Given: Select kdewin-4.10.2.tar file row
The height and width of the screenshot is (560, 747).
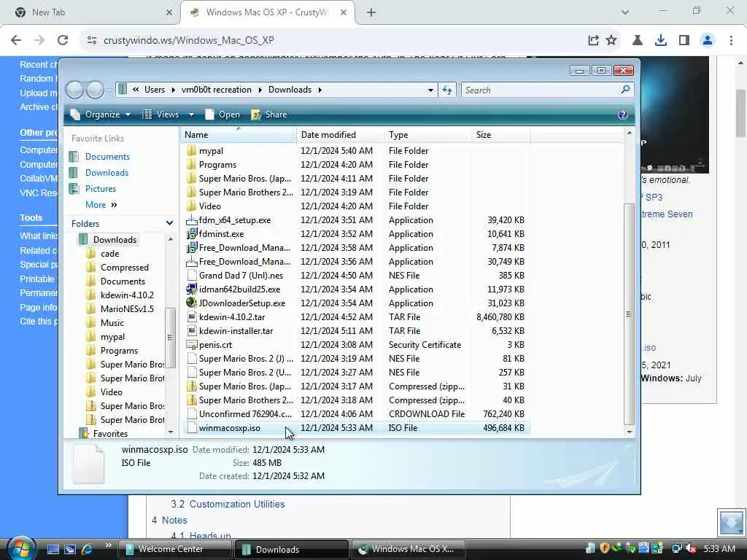Looking at the screenshot, I should pyautogui.click(x=356, y=316).
